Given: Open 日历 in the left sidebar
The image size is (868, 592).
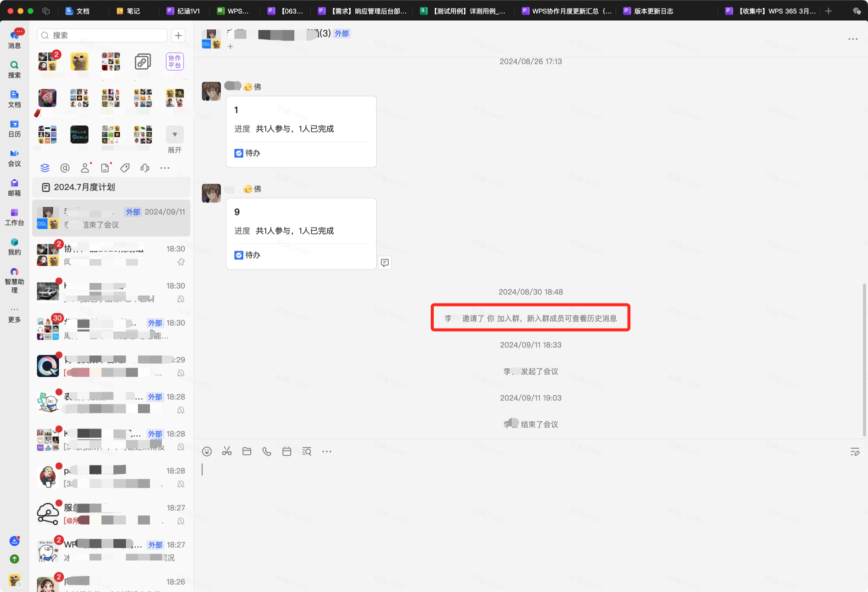Looking at the screenshot, I should [x=14, y=128].
